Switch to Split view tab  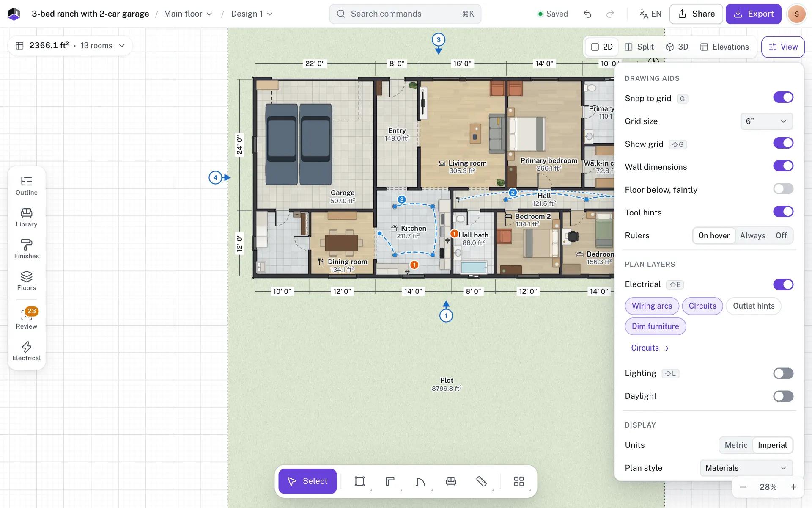click(x=639, y=47)
